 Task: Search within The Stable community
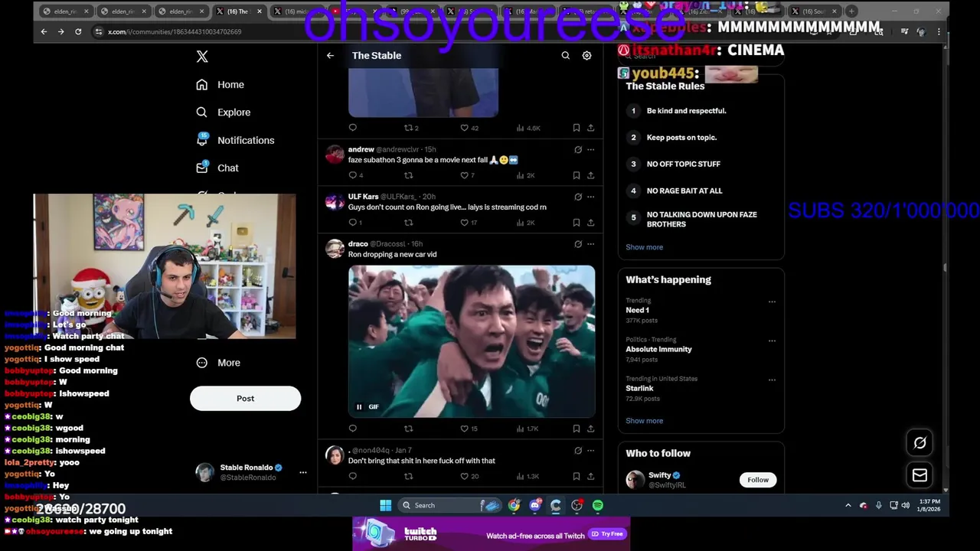(x=565, y=55)
